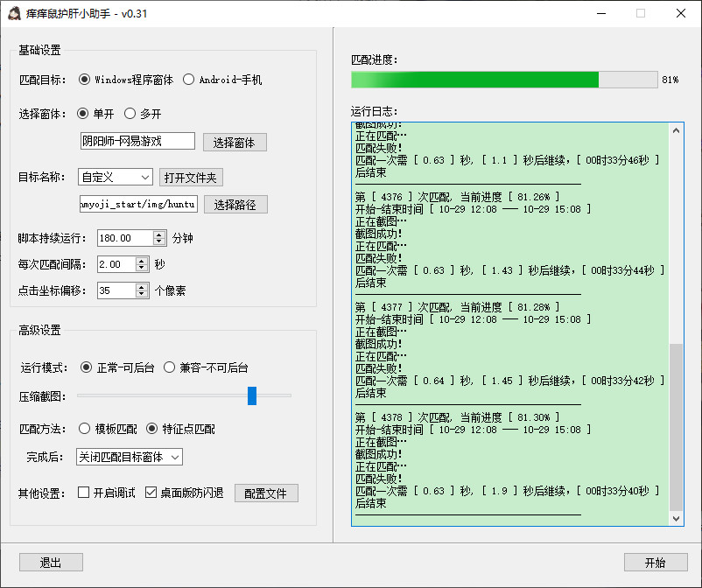Click the 81% progress label

coord(670,80)
